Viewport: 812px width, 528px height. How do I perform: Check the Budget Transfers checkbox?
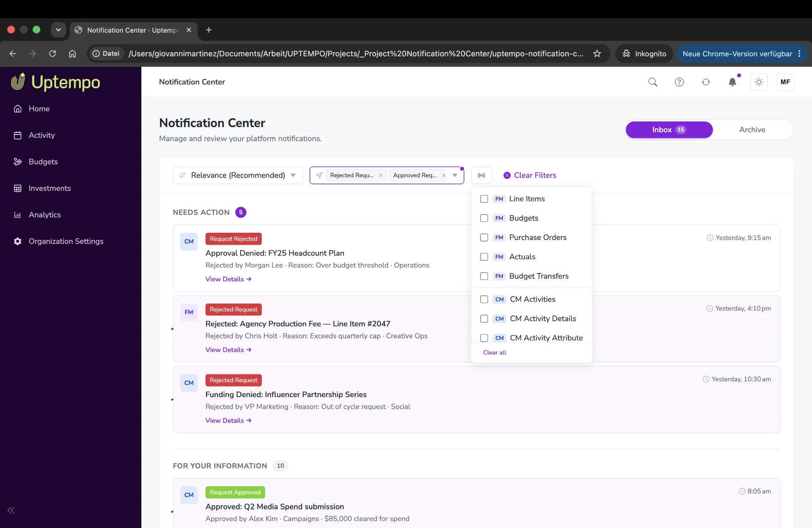(484, 276)
